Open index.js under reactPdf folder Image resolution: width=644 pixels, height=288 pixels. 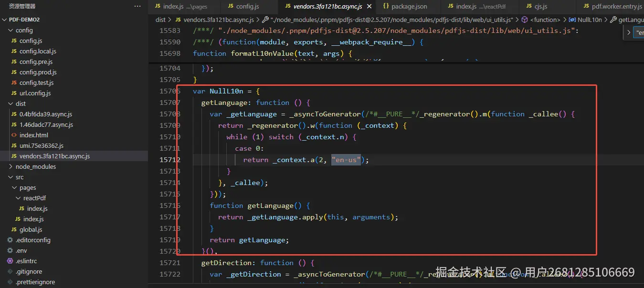click(x=37, y=209)
